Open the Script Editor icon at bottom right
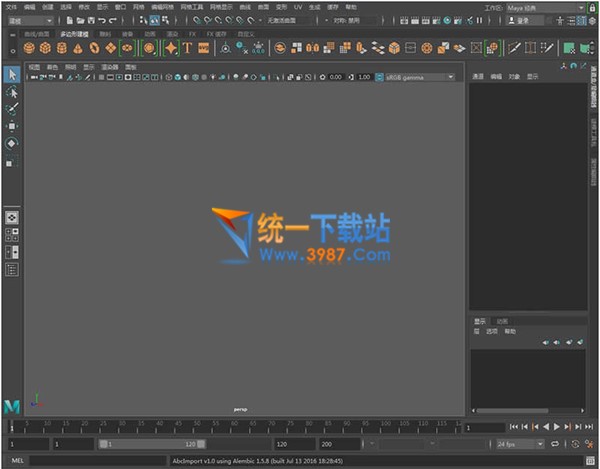 click(590, 461)
